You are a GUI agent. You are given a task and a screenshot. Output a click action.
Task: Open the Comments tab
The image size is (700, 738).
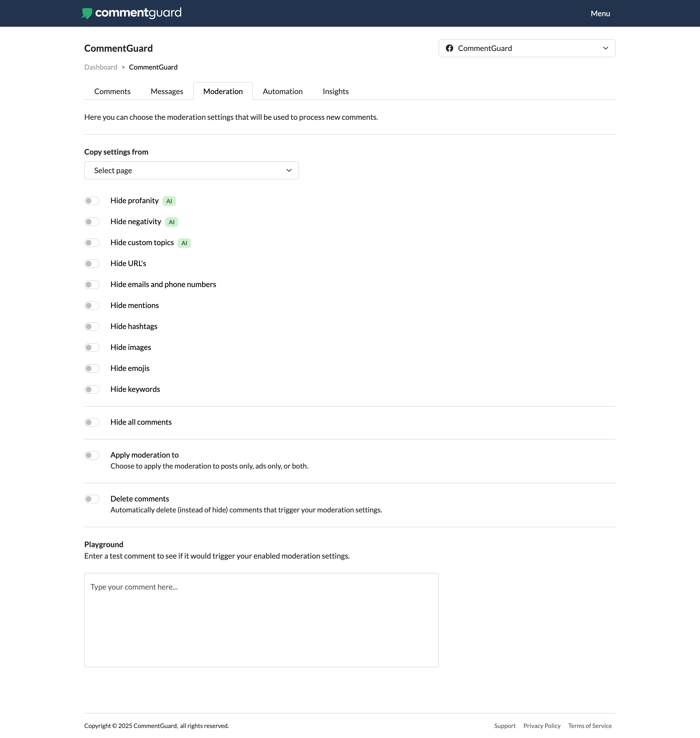tap(112, 91)
